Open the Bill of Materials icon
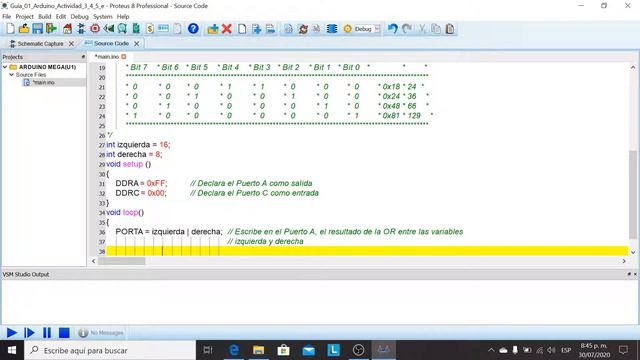Image resolution: width=640 pixels, height=360 pixels. tap(150, 29)
